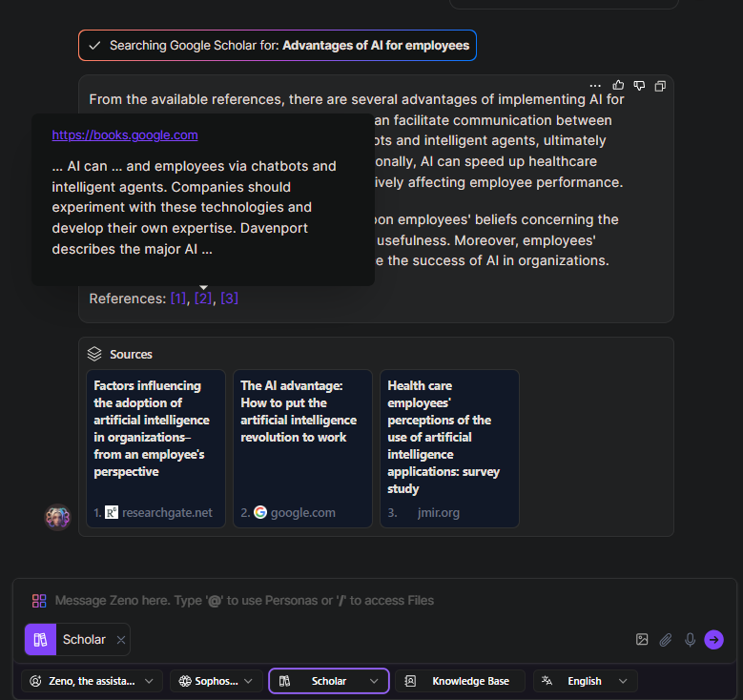Click the jmir.org source label

[439, 513]
